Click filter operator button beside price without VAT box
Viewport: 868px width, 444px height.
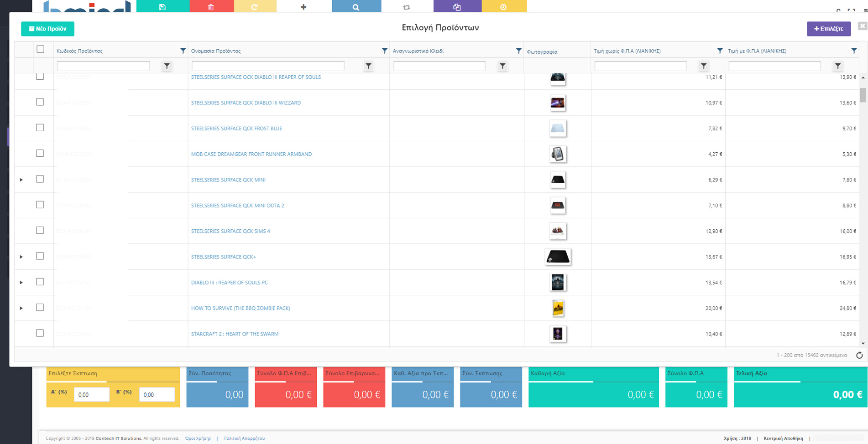(x=704, y=66)
